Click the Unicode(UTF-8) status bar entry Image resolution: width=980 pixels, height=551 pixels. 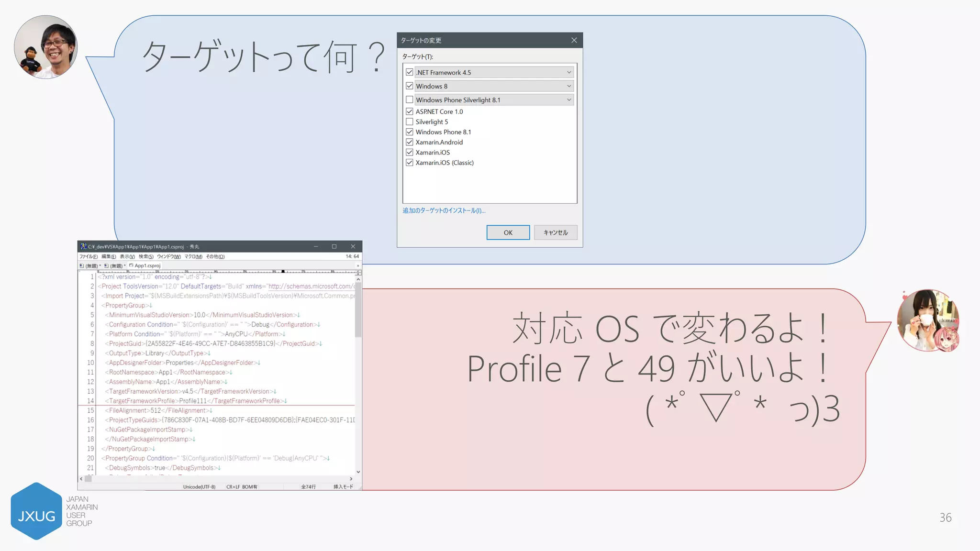[x=199, y=487]
